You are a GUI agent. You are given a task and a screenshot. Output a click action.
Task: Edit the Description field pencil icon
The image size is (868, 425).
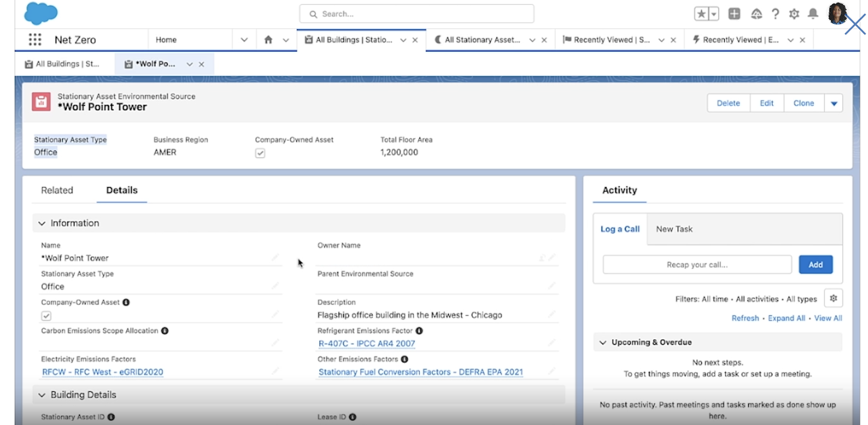click(552, 314)
